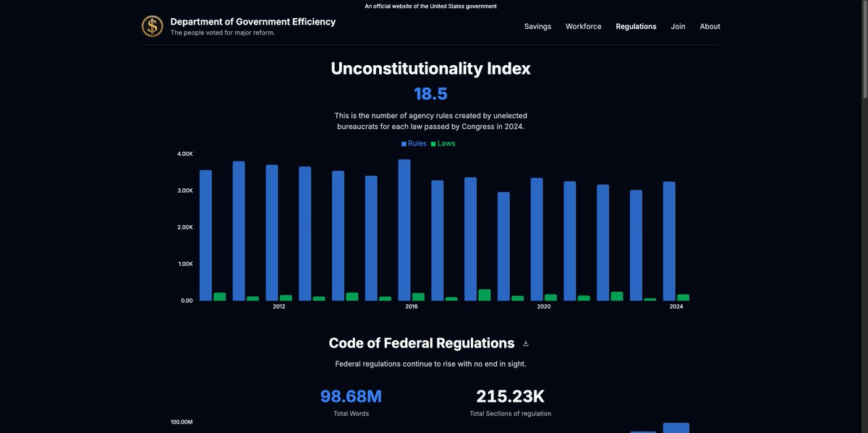Image resolution: width=868 pixels, height=433 pixels.
Task: Toggle the Rules legend item
Action: [414, 143]
